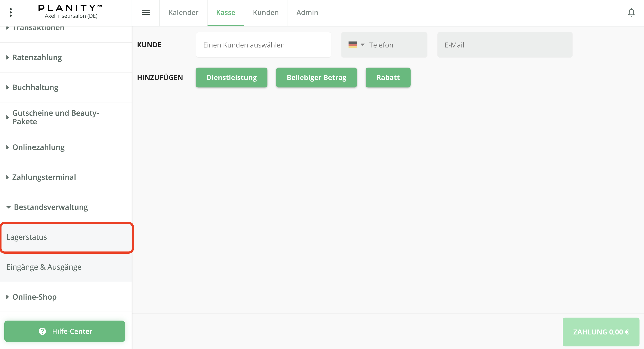The height and width of the screenshot is (349, 644).
Task: Click the German flag country selector
Action: coord(353,45)
